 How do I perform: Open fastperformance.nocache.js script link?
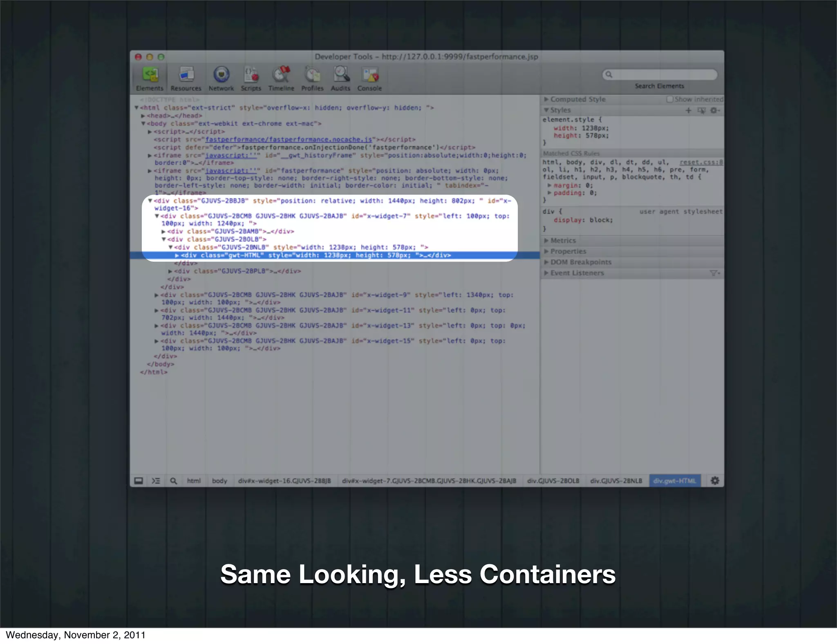coord(289,139)
